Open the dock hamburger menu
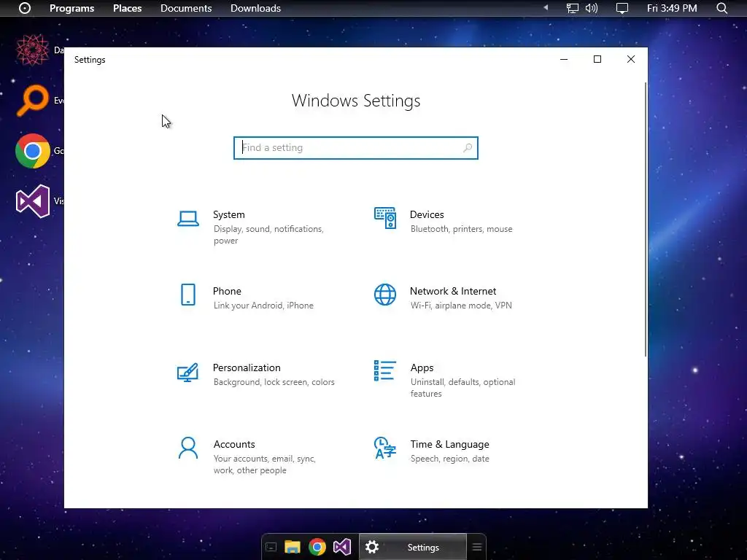 [x=477, y=547]
